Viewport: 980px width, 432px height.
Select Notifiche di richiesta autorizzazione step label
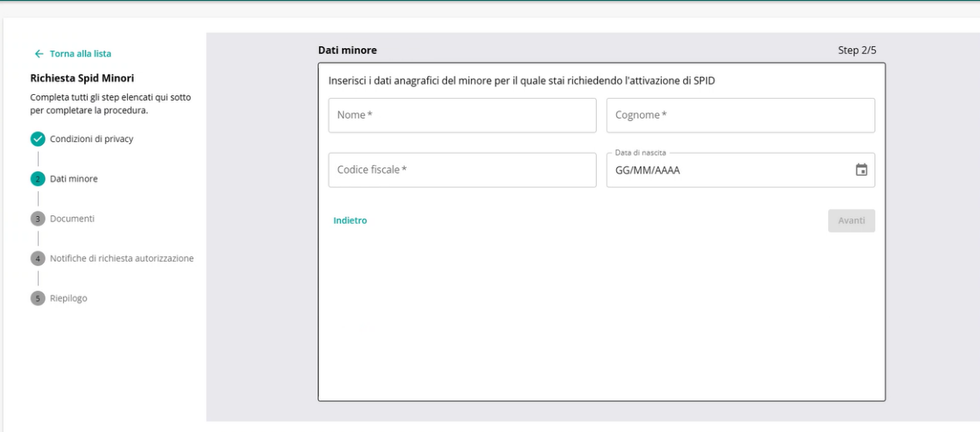pyautogui.click(x=122, y=258)
